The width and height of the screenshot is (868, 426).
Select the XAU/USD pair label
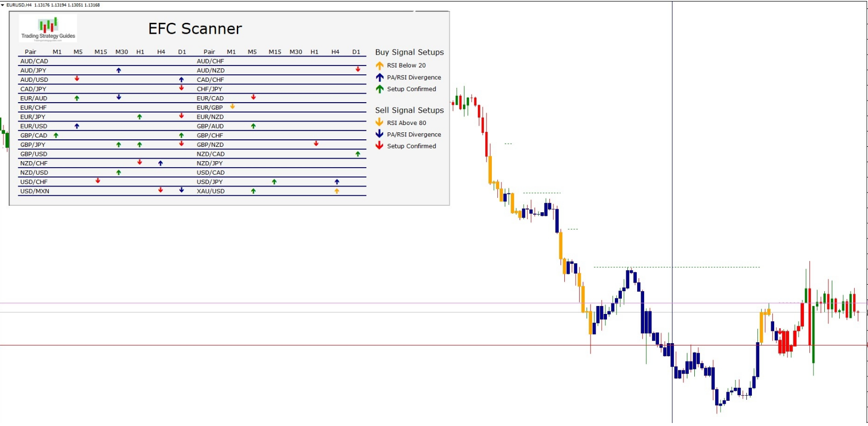(x=210, y=191)
